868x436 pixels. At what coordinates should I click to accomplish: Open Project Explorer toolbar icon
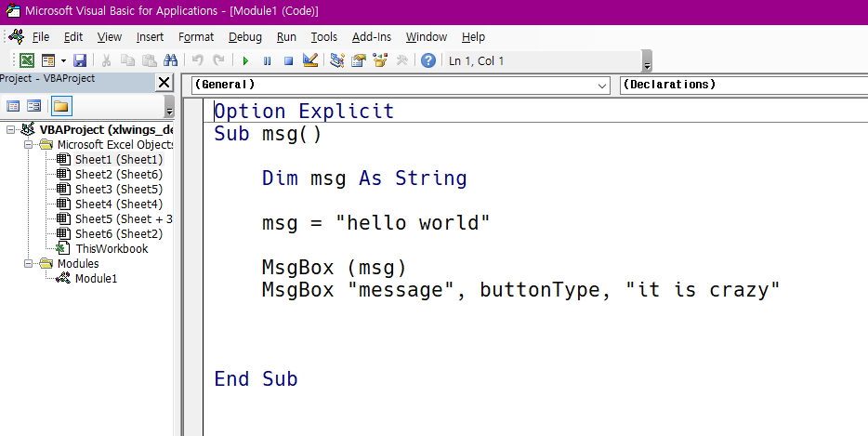click(x=337, y=60)
